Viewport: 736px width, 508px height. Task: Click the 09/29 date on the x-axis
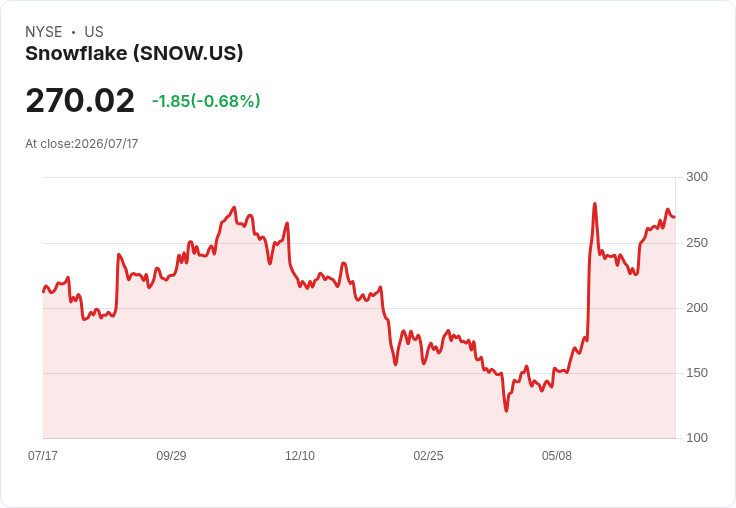[171, 455]
